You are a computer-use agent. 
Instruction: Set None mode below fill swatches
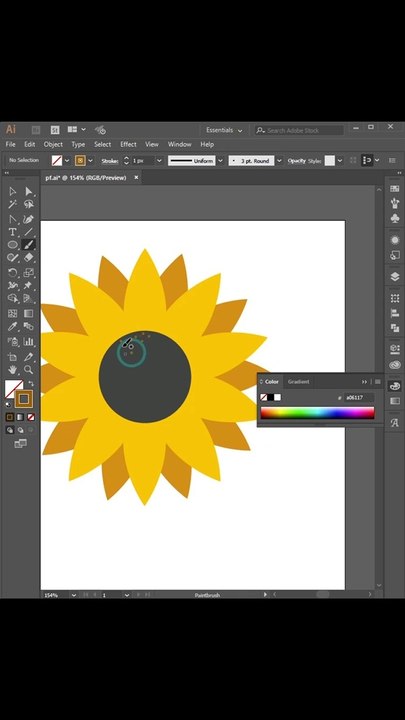31,417
